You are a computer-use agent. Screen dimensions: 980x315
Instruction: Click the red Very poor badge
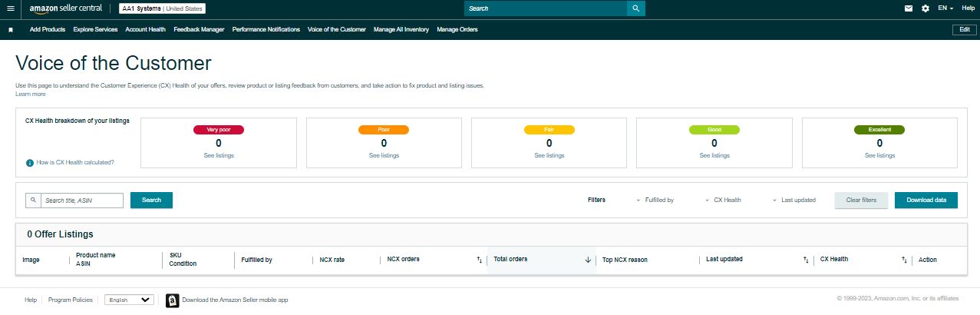click(x=219, y=130)
